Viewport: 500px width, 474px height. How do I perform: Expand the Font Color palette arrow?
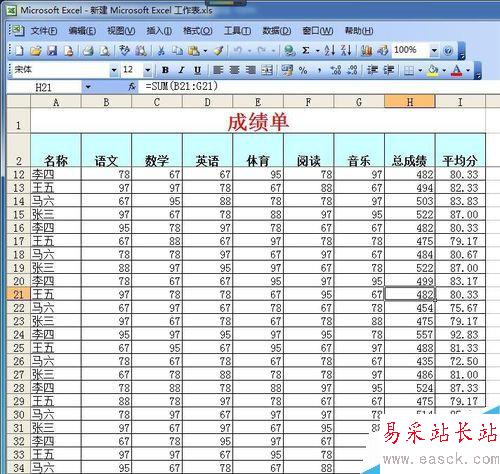[x=468, y=70]
